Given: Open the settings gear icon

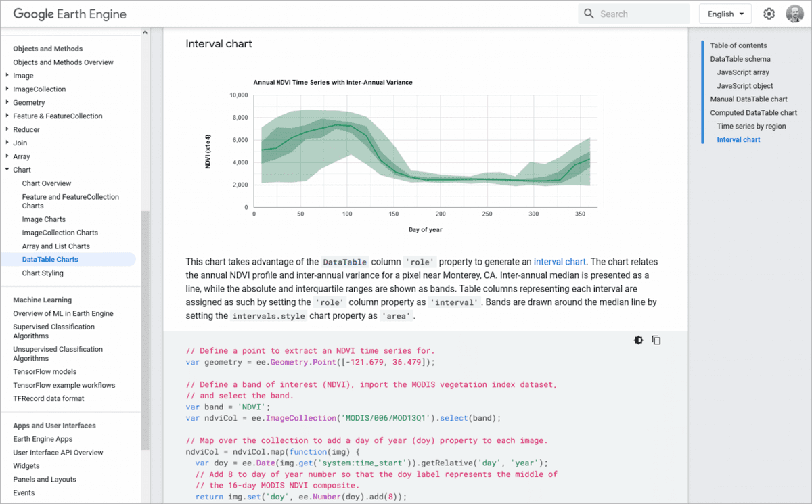Looking at the screenshot, I should point(769,14).
